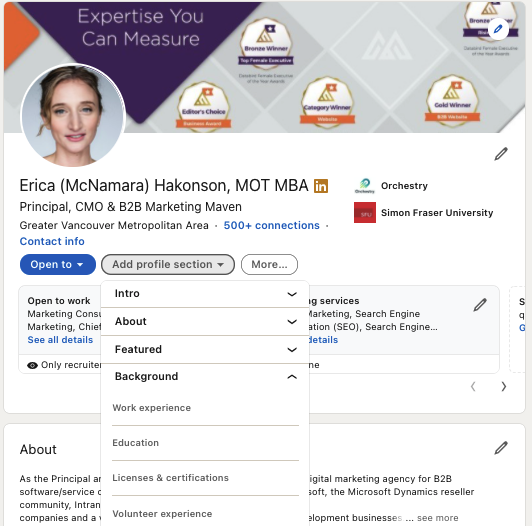Edit the profile intro with pencil icon
Viewport: 532px width, 526px height.
[x=501, y=154]
